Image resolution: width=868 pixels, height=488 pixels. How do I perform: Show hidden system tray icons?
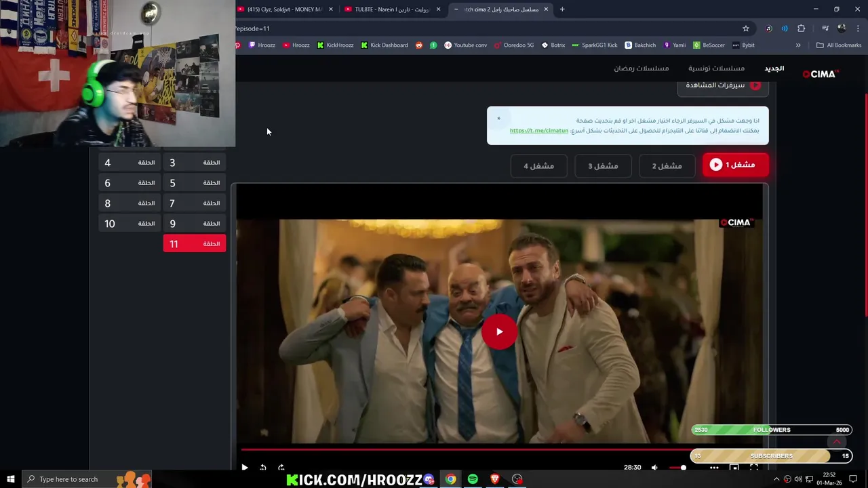click(x=776, y=479)
